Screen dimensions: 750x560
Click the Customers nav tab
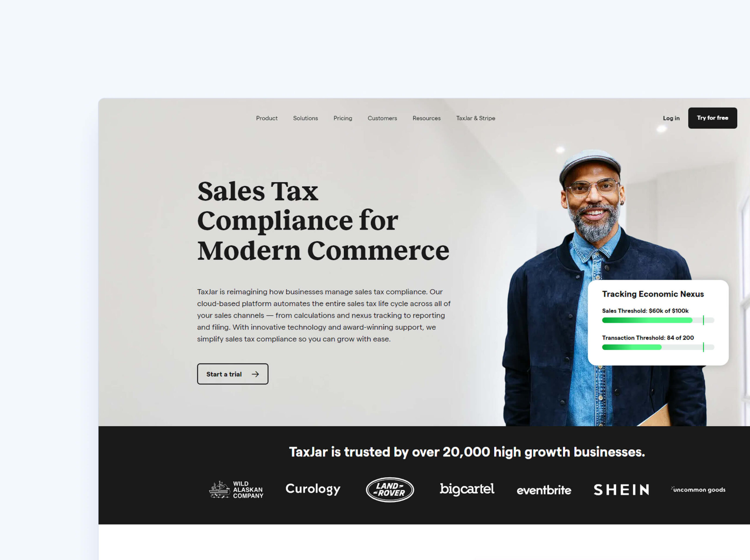[x=382, y=118]
